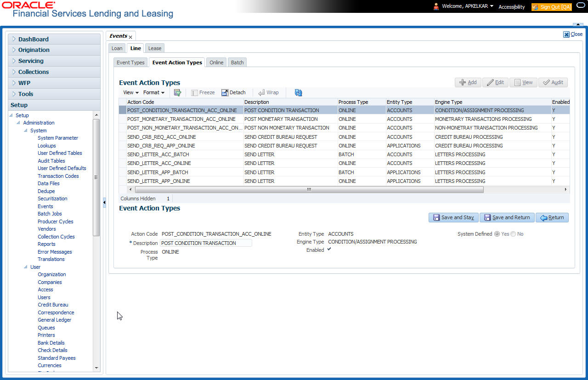The width and height of the screenshot is (588, 380).
Task: Select the System Defined Yes radio button
Action: click(497, 234)
